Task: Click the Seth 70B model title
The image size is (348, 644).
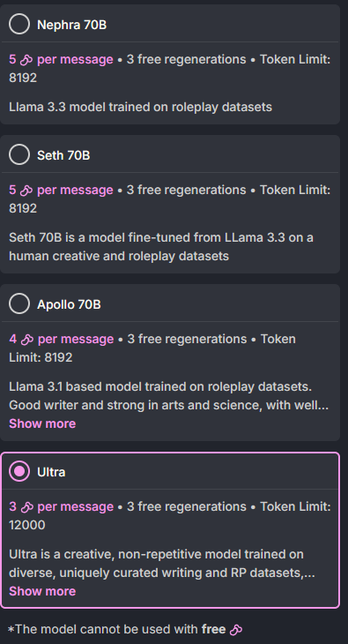Action: tap(63, 155)
